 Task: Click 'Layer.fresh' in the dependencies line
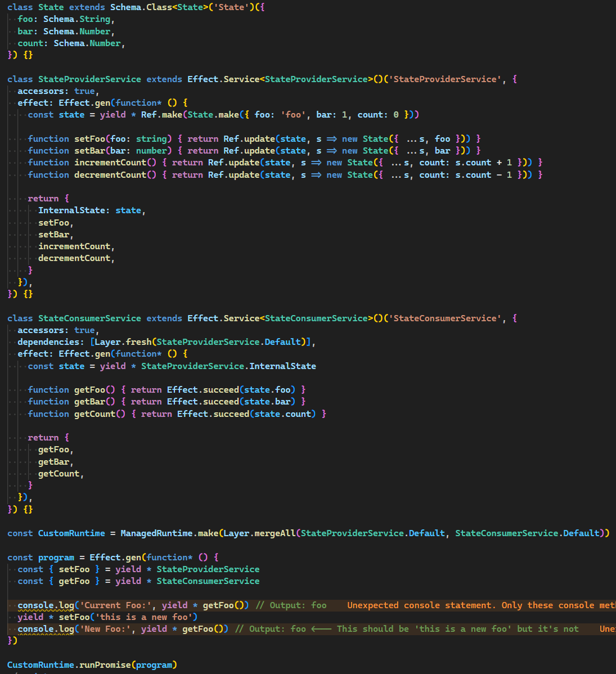pos(123,342)
